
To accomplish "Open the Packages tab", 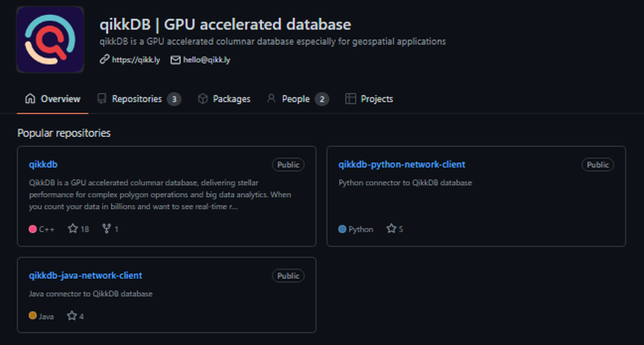I will (224, 99).
